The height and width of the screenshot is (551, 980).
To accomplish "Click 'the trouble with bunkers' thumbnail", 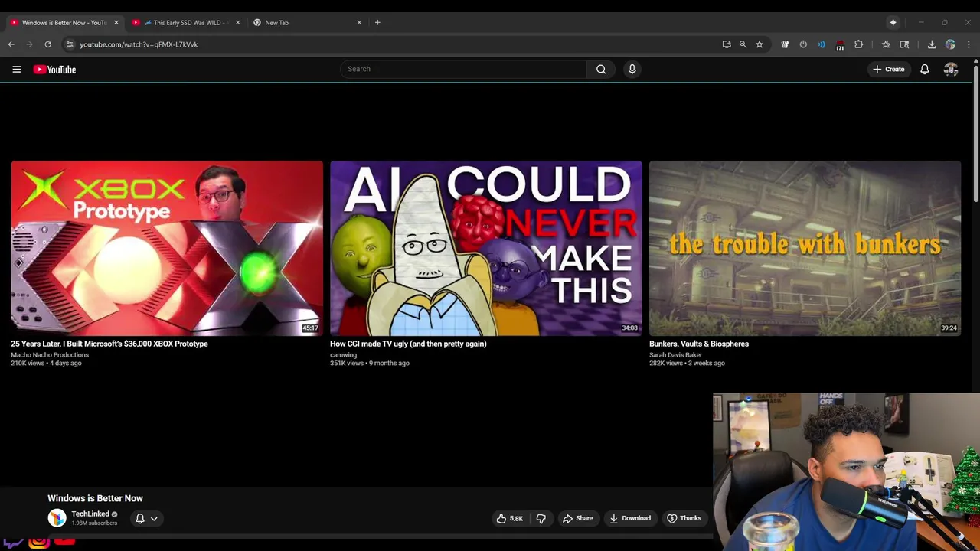I will click(x=805, y=248).
